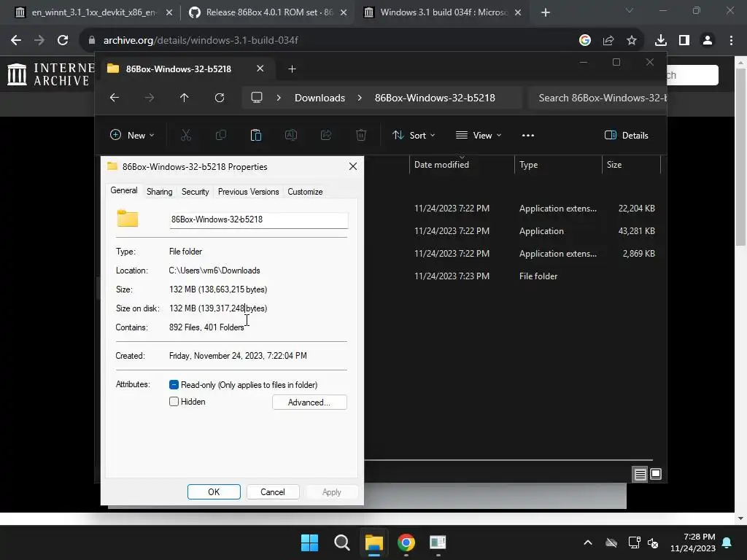747x560 pixels.
Task: Select General tab in Properties
Action: tap(124, 190)
